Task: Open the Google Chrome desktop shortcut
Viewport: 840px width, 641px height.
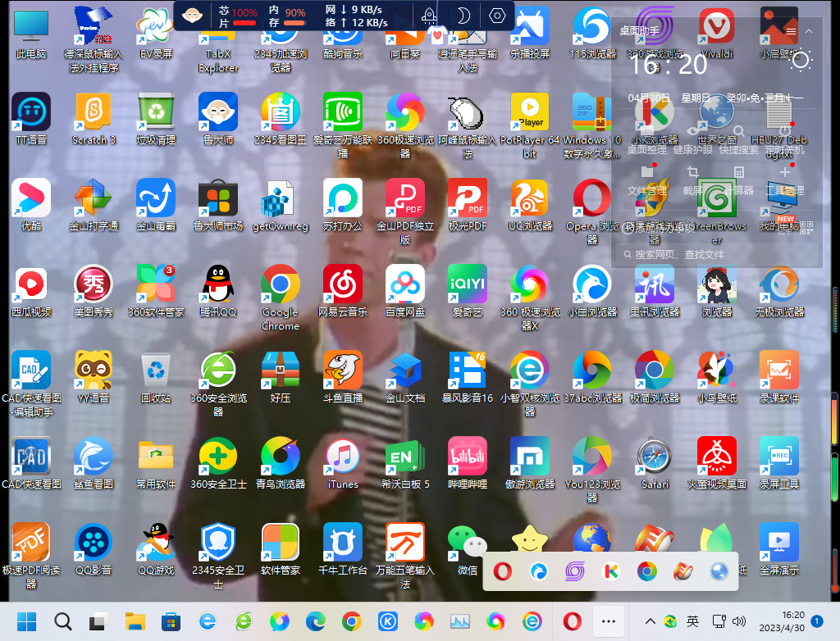Action: point(280,284)
